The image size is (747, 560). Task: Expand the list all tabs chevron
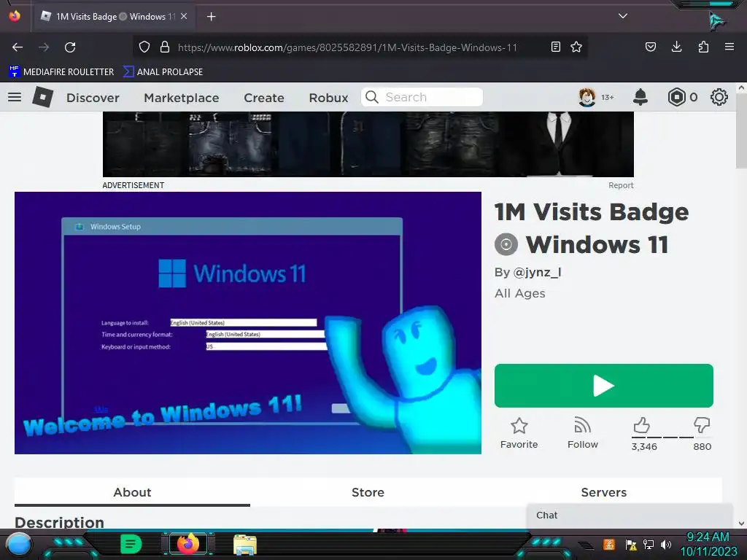[x=623, y=16]
